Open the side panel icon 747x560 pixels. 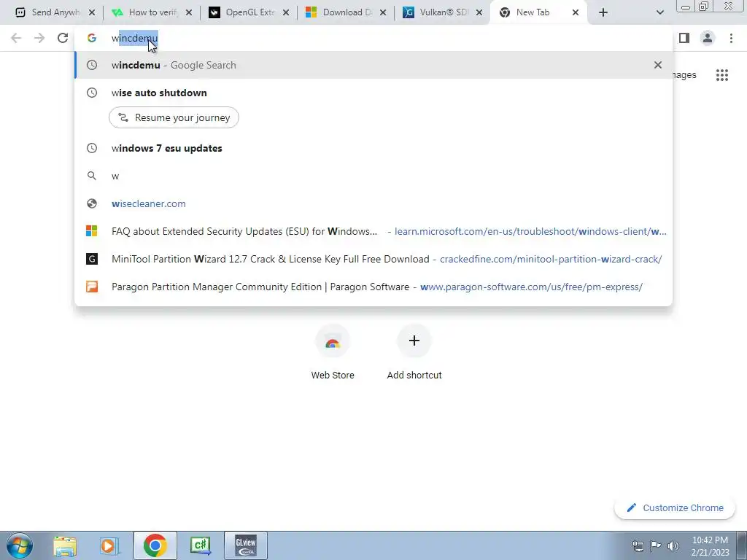(x=684, y=38)
